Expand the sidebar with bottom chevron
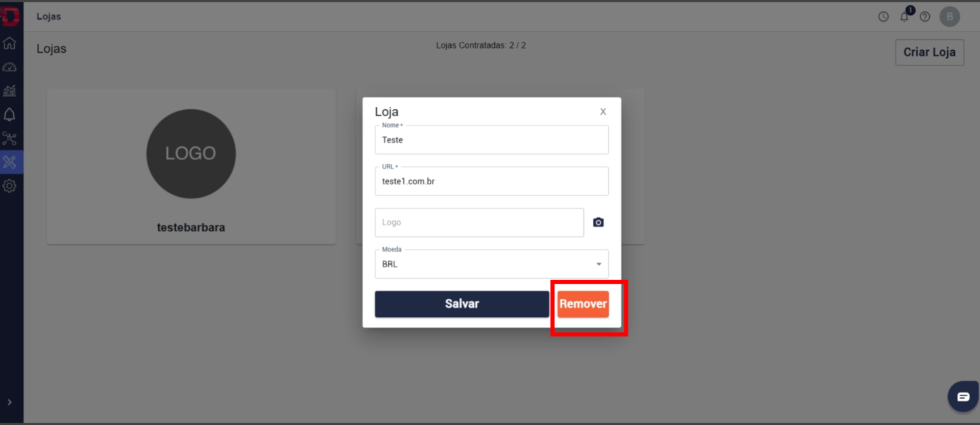The width and height of the screenshot is (980, 425). [x=10, y=402]
